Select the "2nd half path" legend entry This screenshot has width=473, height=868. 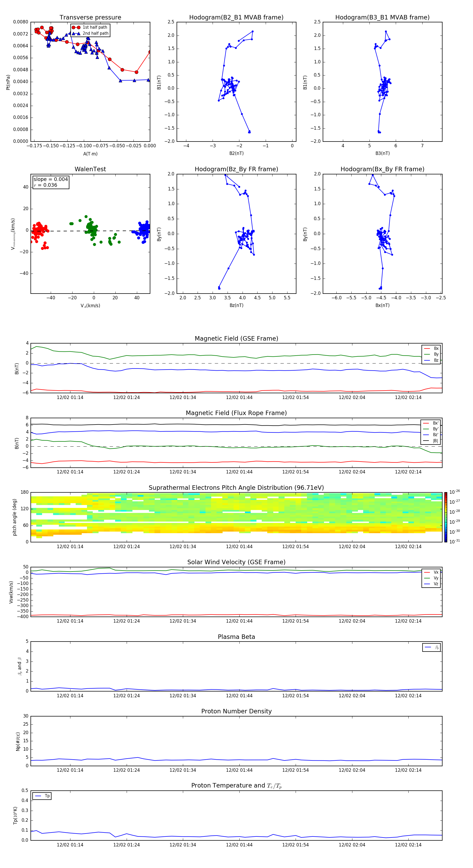tap(90, 33)
